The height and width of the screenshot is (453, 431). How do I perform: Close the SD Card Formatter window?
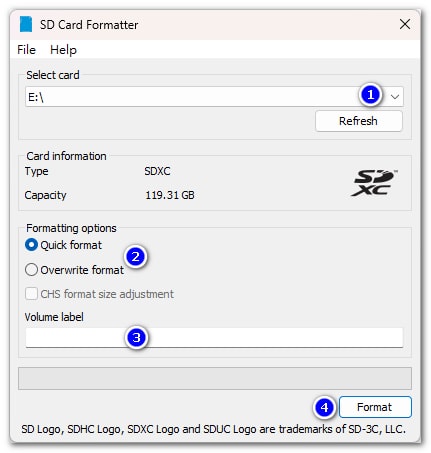405,24
